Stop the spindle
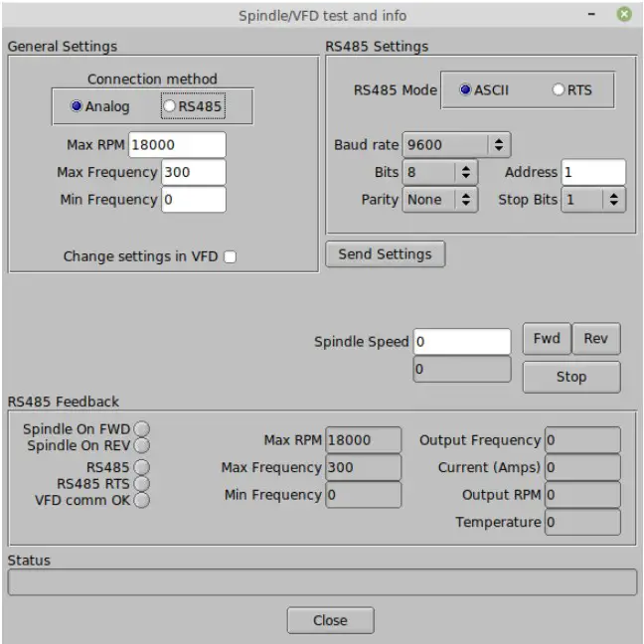644x644 pixels. click(x=571, y=377)
